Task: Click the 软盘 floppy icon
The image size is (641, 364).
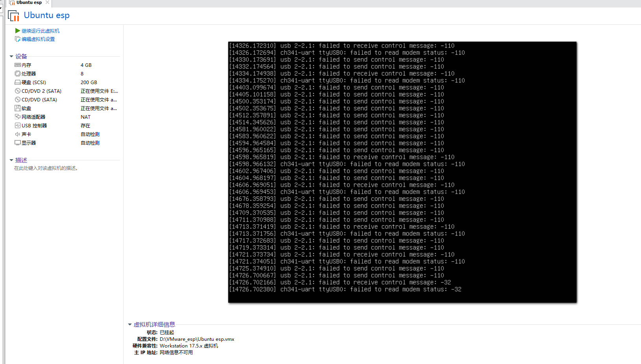Action: tap(17, 108)
